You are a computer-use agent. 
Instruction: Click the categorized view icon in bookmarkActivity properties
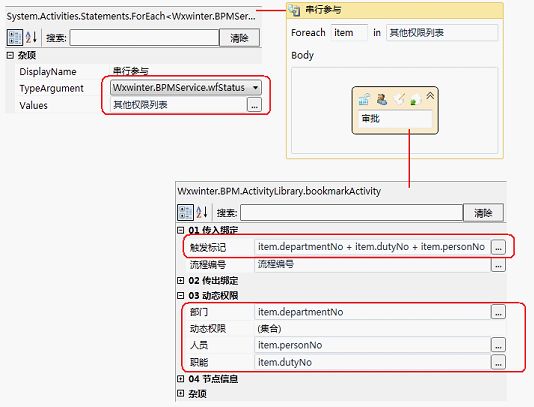185,213
